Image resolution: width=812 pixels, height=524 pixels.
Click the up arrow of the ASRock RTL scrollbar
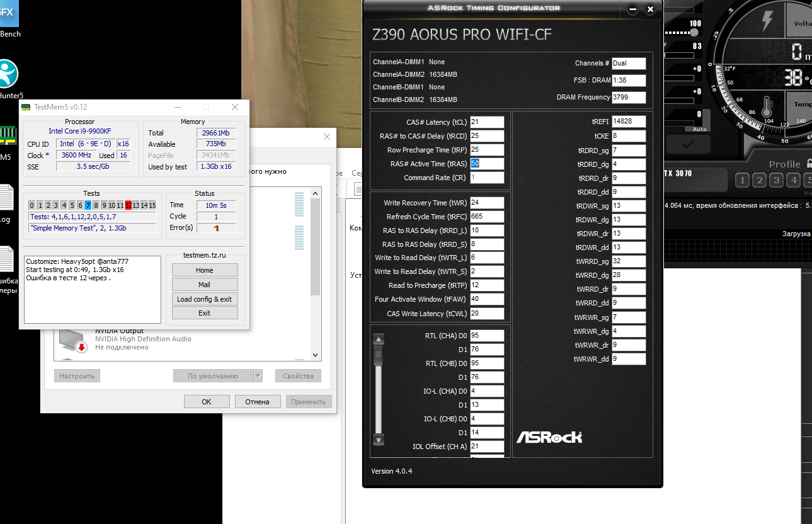pyautogui.click(x=379, y=339)
